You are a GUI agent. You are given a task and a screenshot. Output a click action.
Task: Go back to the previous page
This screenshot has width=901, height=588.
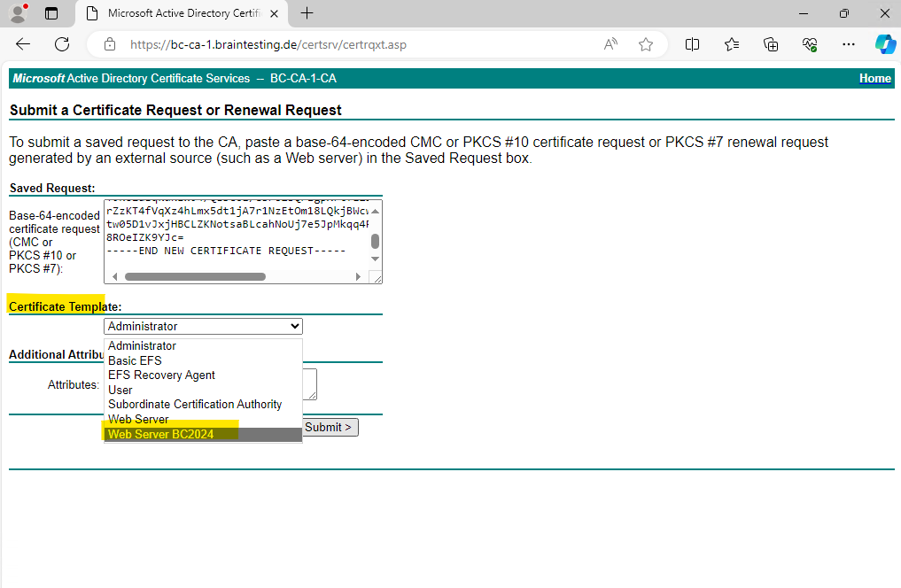(x=23, y=44)
